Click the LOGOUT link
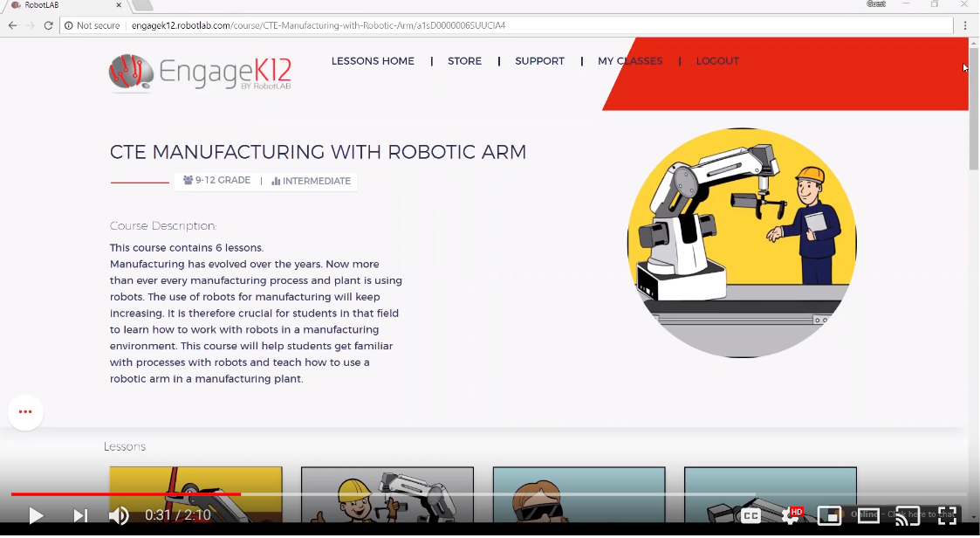 click(x=717, y=61)
